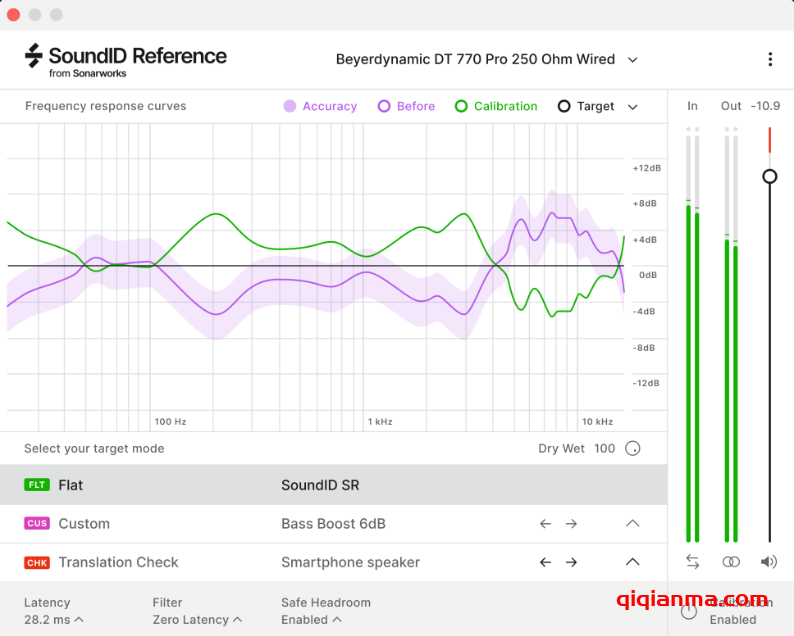This screenshot has width=794, height=636.
Task: Toggle the Accuracy curve visibility
Action: 320,106
